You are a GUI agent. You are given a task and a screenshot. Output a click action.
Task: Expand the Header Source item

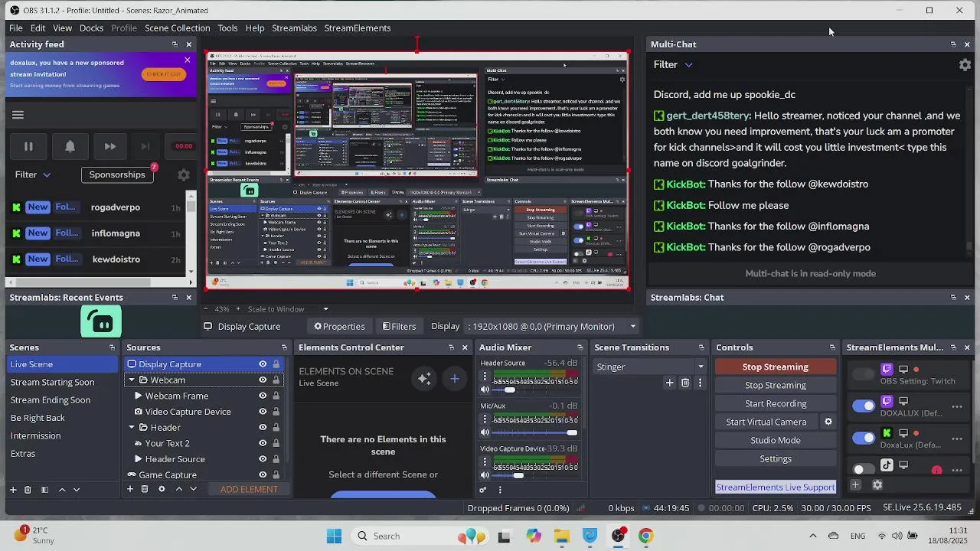click(x=139, y=459)
